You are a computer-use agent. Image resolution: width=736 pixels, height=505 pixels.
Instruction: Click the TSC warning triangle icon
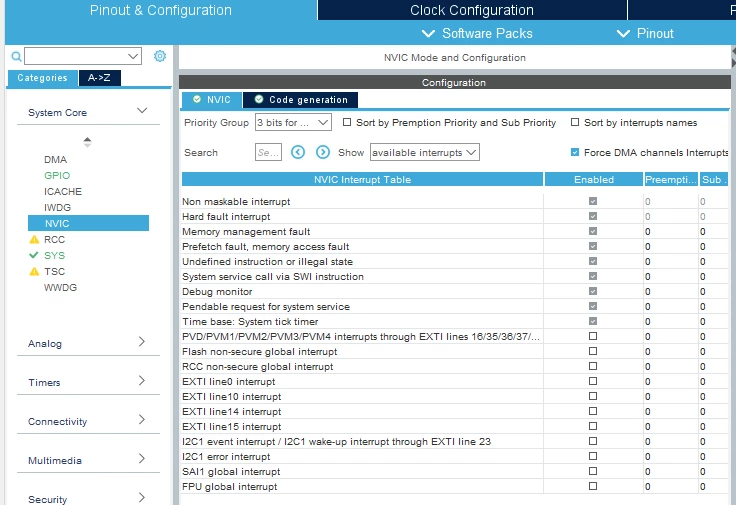34,272
